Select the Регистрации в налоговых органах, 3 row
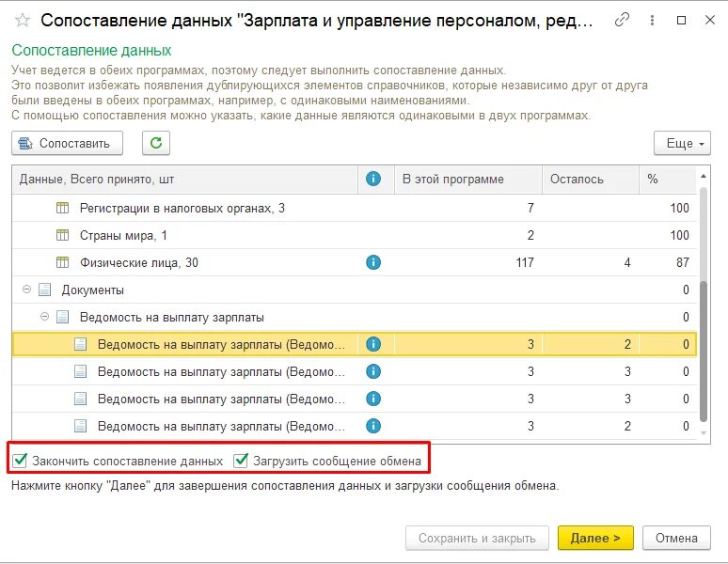This screenshot has height=564, width=728. [x=355, y=208]
